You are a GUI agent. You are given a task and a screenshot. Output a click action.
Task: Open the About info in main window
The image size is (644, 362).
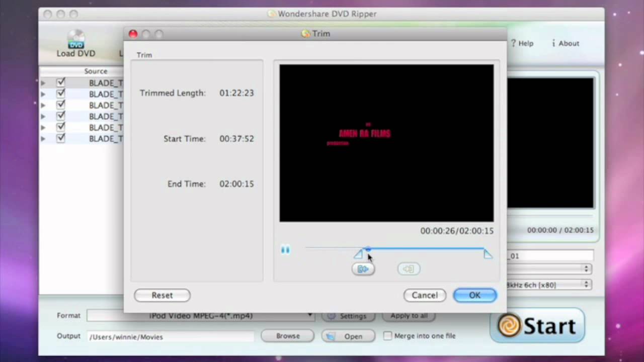(566, 43)
